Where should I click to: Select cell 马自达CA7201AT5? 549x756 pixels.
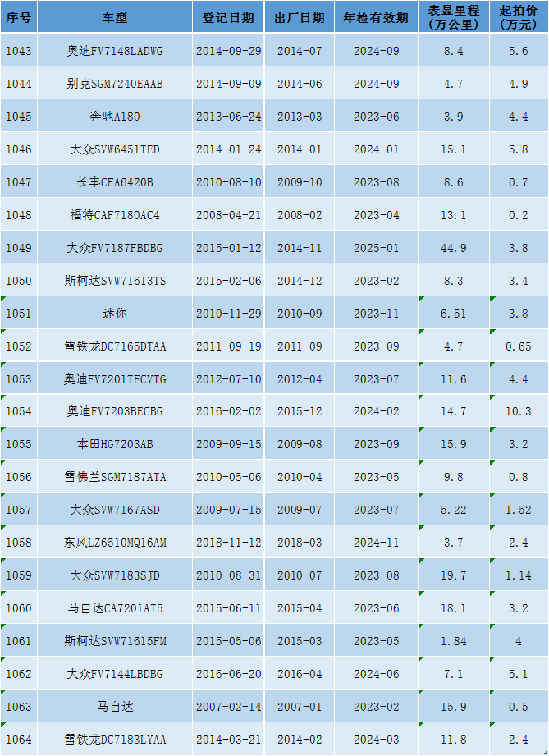click(x=115, y=607)
